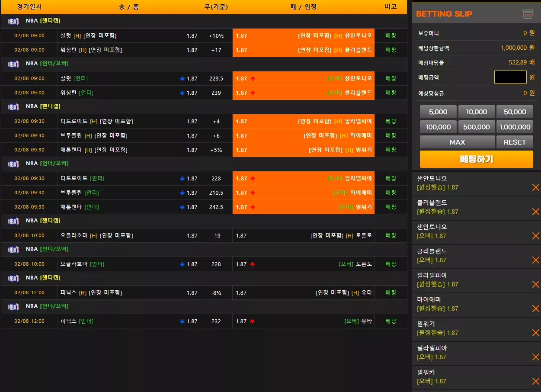Select 피닉스 home handicap -8½

(x=129, y=293)
